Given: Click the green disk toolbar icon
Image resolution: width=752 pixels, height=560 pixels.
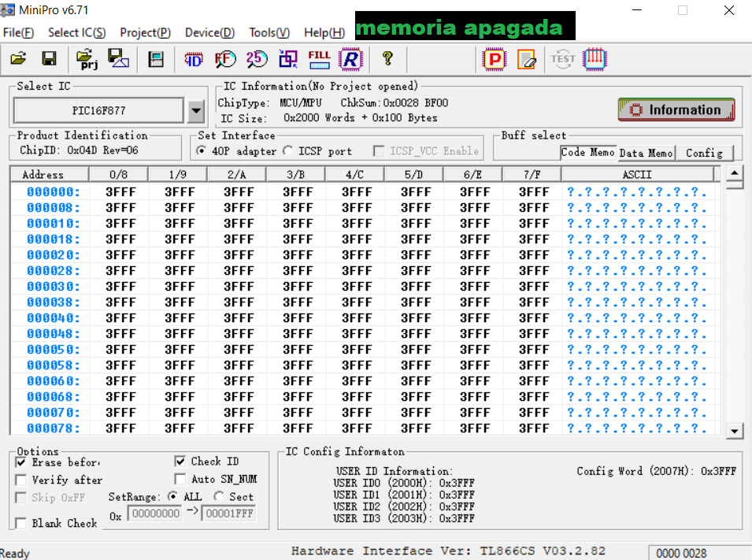Looking at the screenshot, I should 156,60.
